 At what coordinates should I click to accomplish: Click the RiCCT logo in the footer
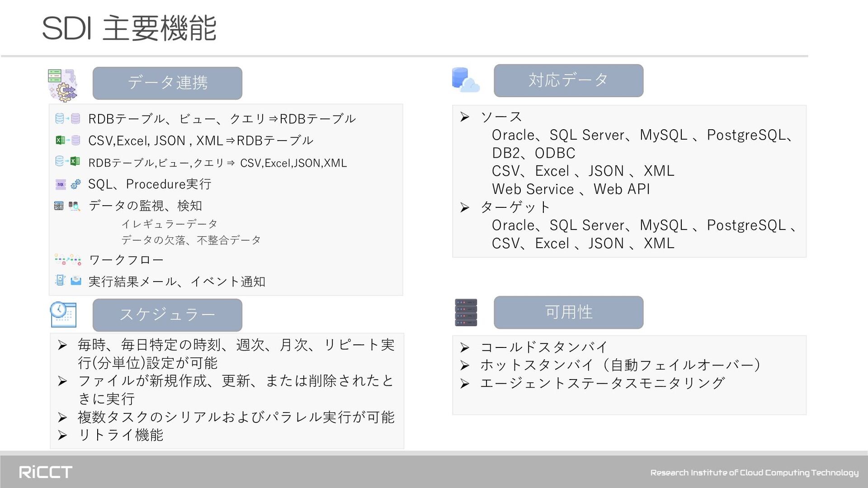pos(46,472)
